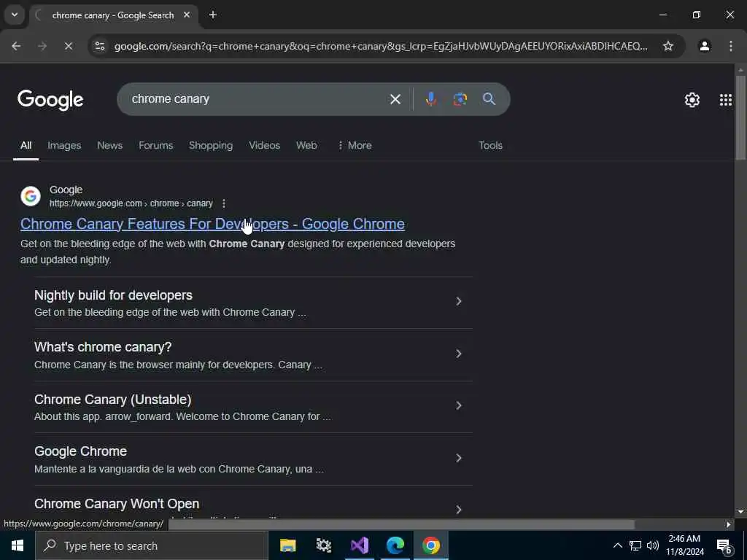Open the volume speaker tray icon
This screenshot has width=747, height=560.
(x=653, y=545)
